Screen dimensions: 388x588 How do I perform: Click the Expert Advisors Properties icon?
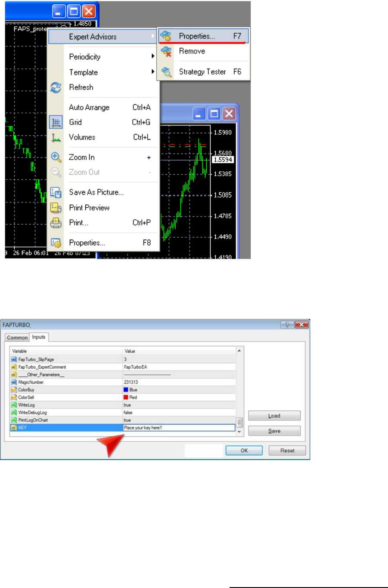[x=166, y=36]
